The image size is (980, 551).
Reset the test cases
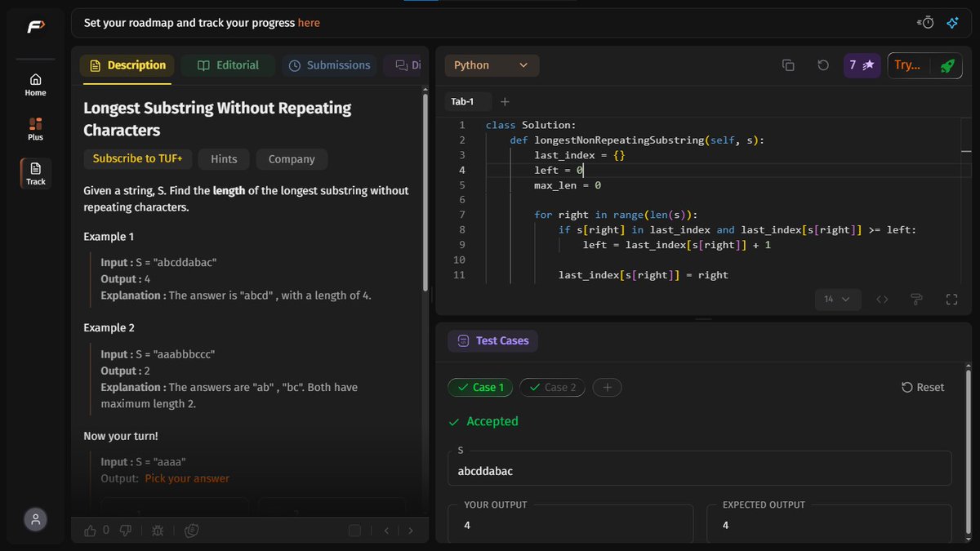[x=923, y=388]
